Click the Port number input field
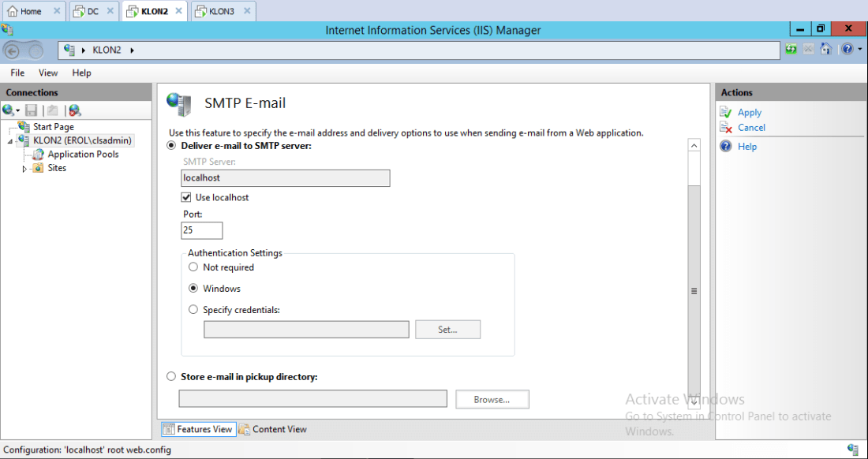The height and width of the screenshot is (459, 868). pyautogui.click(x=201, y=230)
